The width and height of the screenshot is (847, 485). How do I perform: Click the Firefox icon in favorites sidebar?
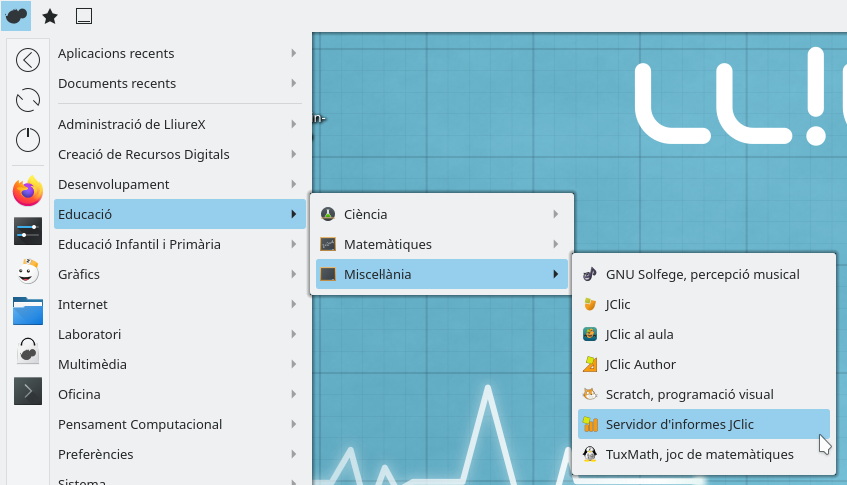pyautogui.click(x=28, y=190)
